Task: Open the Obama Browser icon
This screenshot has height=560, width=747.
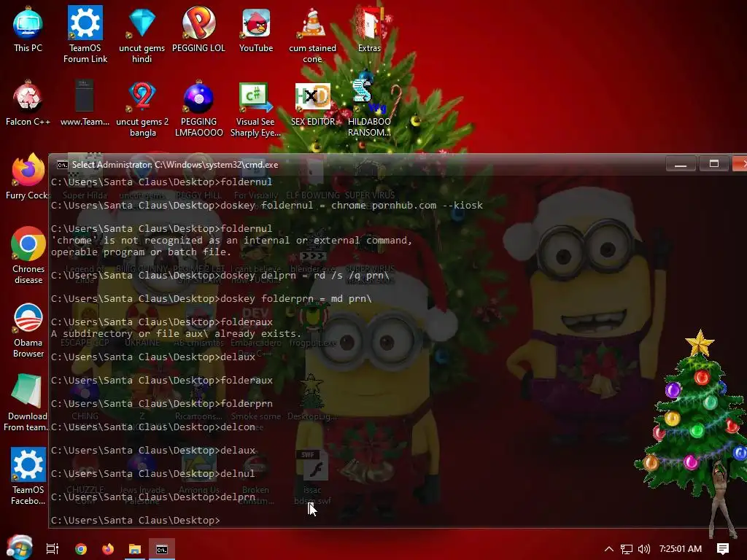Action: [28, 330]
